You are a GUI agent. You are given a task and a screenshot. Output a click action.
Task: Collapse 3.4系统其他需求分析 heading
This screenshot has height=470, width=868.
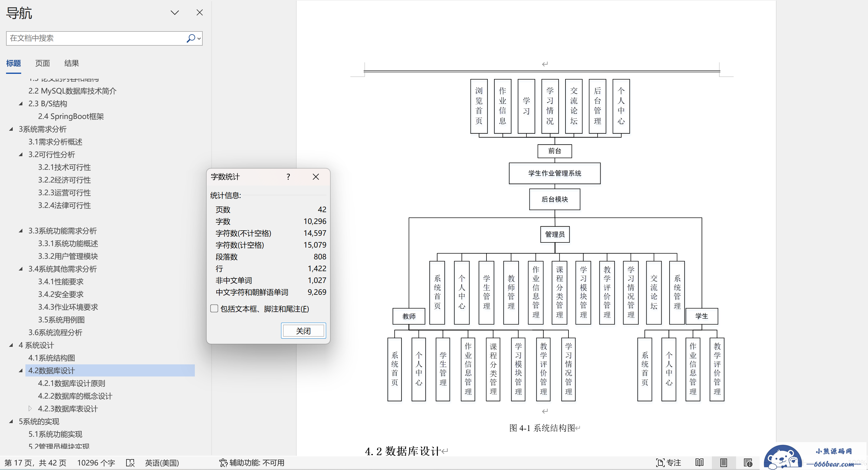pyautogui.click(x=21, y=269)
